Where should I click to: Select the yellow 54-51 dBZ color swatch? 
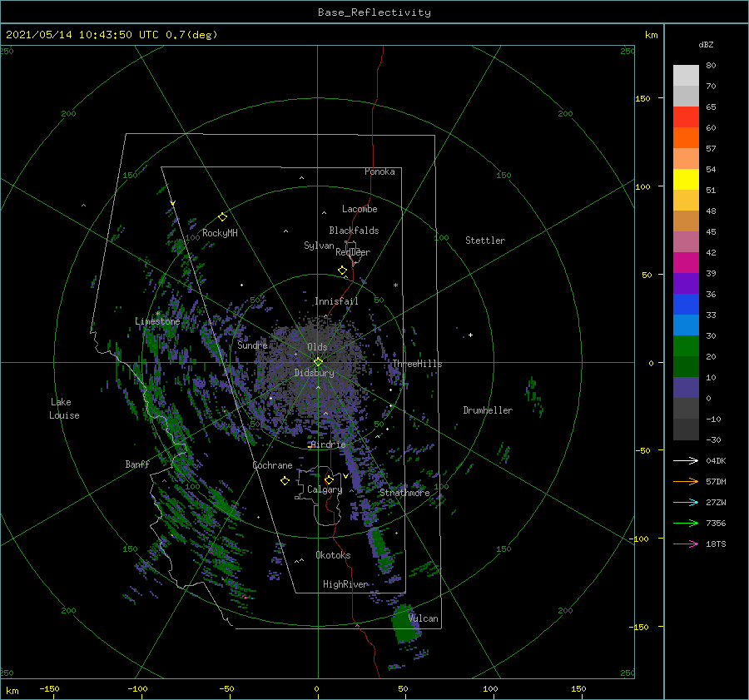686,180
